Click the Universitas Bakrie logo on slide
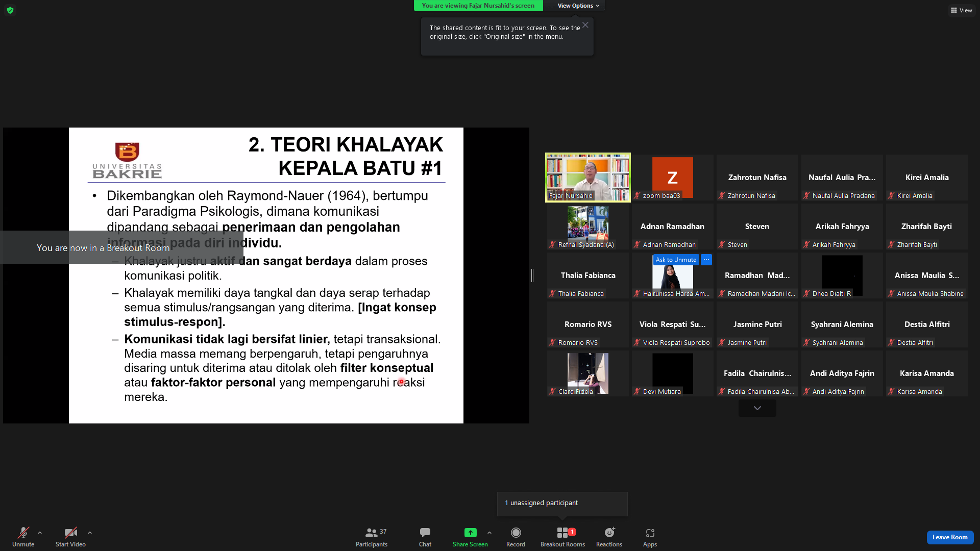 127,160
